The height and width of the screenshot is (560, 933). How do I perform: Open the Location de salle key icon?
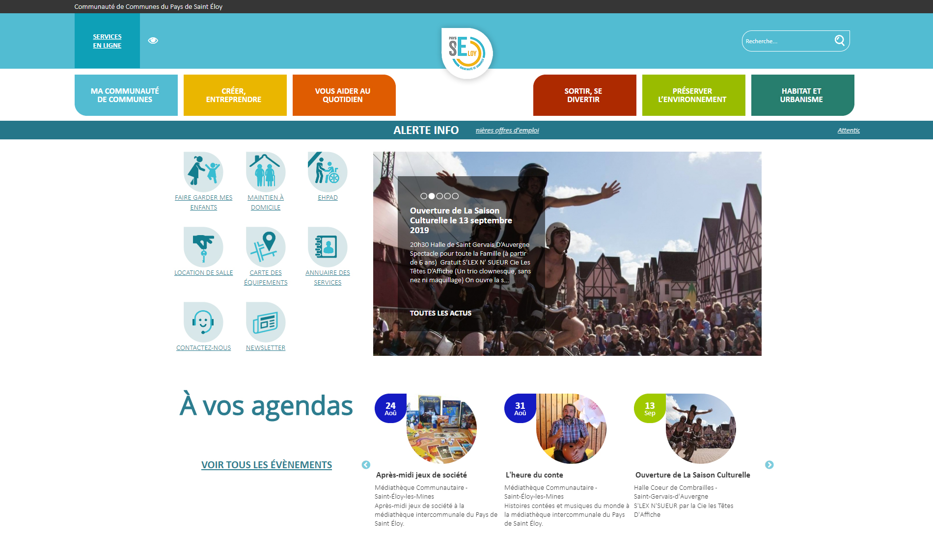pyautogui.click(x=203, y=247)
